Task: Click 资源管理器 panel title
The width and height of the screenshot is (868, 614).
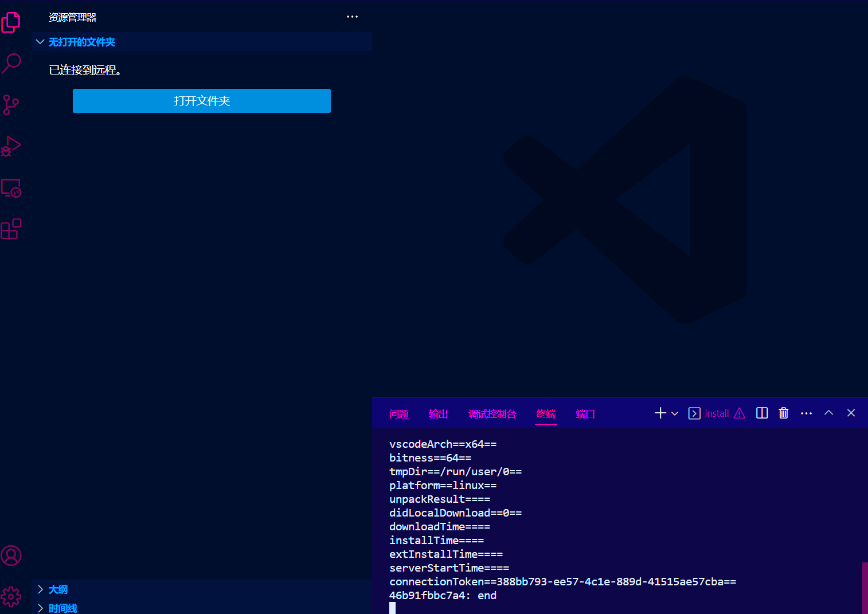Action: 72,17
